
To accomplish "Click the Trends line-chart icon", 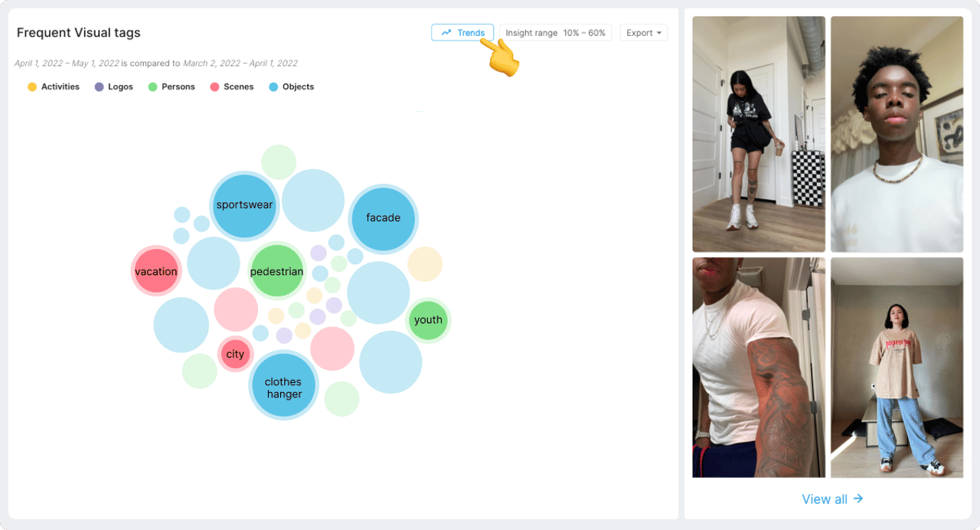I will click(x=446, y=33).
